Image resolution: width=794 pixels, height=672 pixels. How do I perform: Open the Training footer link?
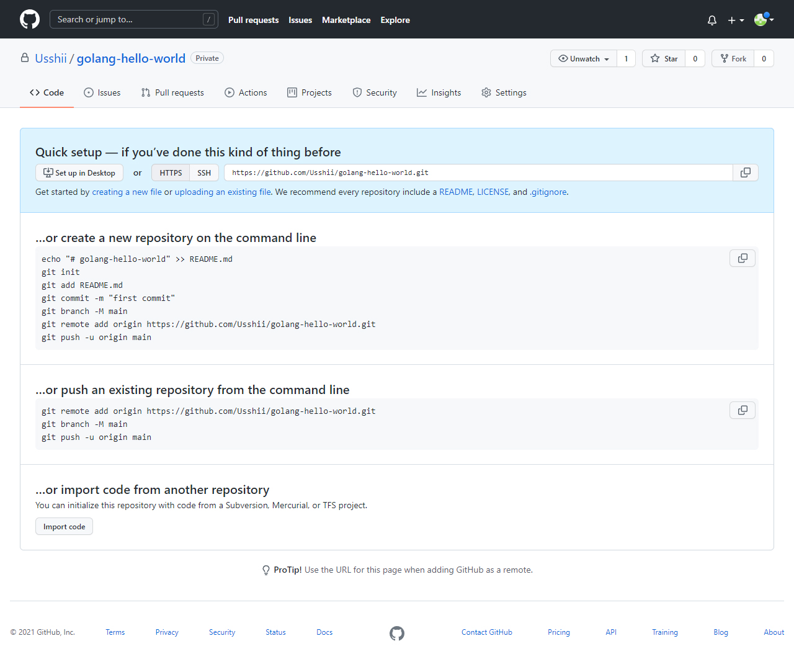point(665,632)
